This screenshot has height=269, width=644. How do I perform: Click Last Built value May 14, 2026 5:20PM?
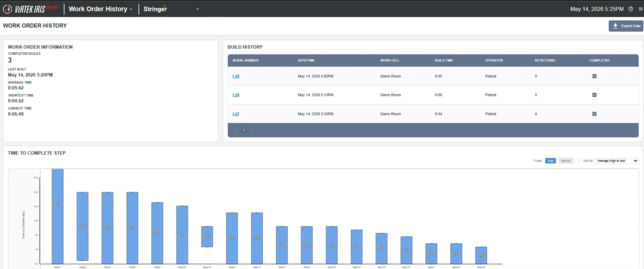30,75
